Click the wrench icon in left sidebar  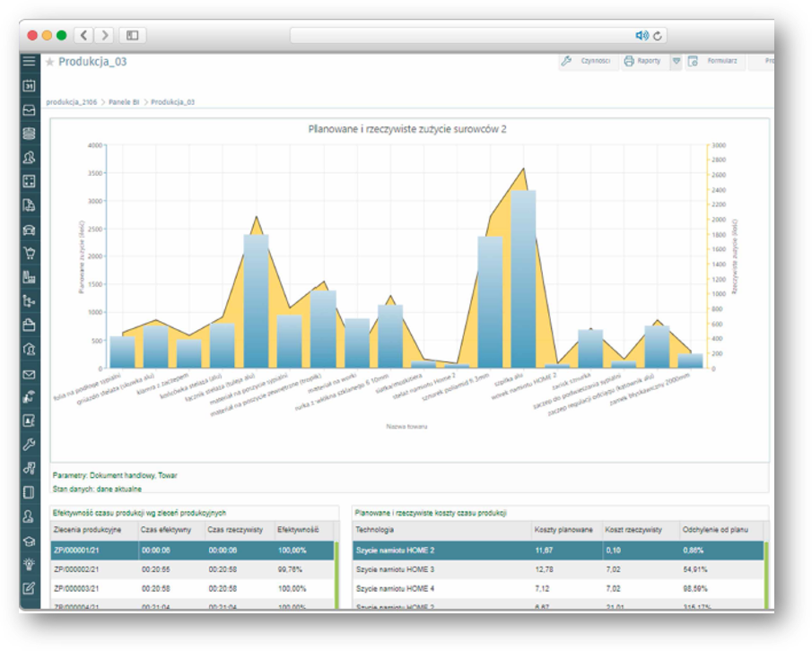click(x=29, y=444)
